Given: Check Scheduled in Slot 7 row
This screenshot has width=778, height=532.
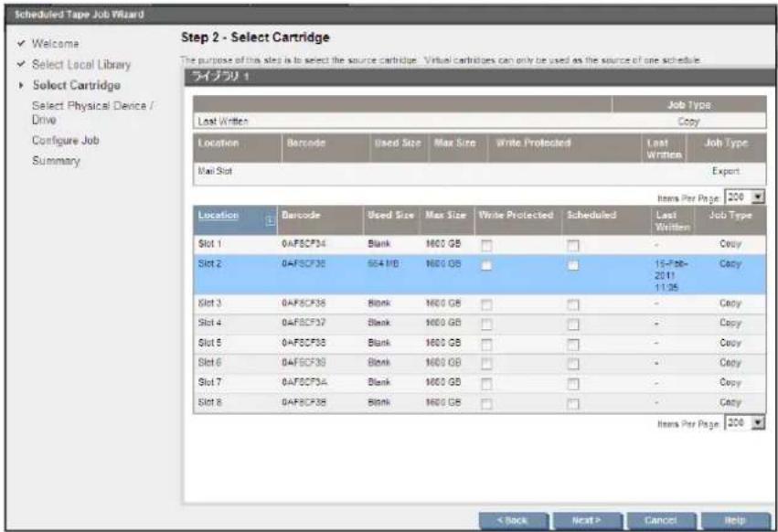Looking at the screenshot, I should tap(573, 384).
